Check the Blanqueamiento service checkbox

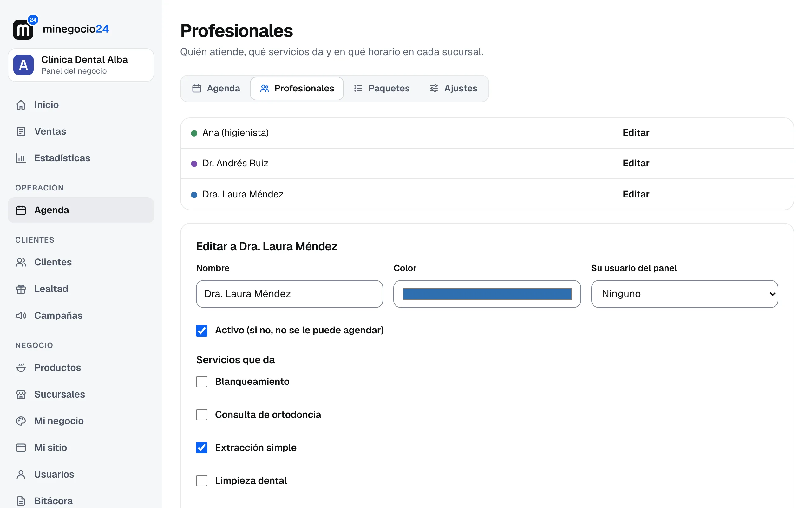202,382
